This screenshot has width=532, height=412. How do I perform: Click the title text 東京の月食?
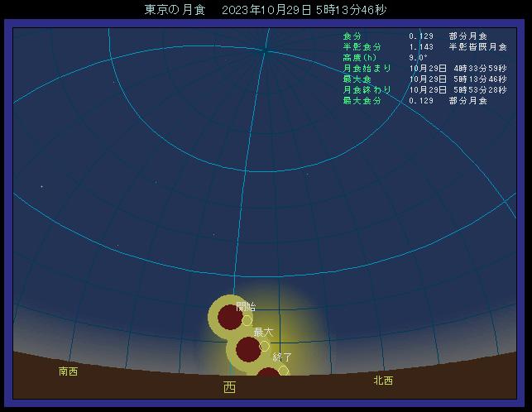click(x=173, y=10)
